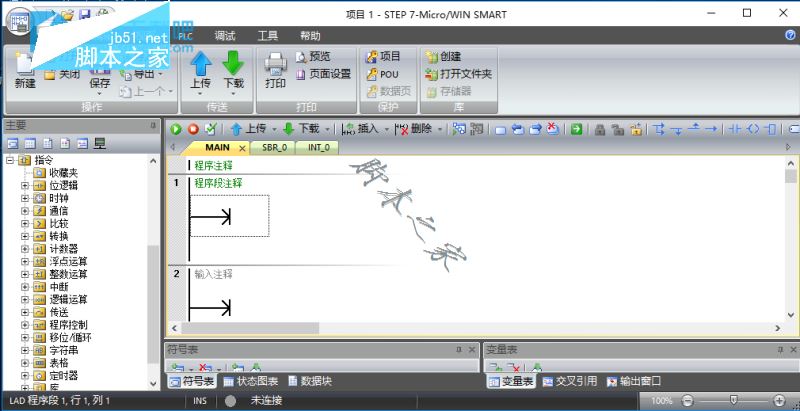Click the 插入 insert toolbar item
This screenshot has height=411, width=800.
tap(360, 129)
